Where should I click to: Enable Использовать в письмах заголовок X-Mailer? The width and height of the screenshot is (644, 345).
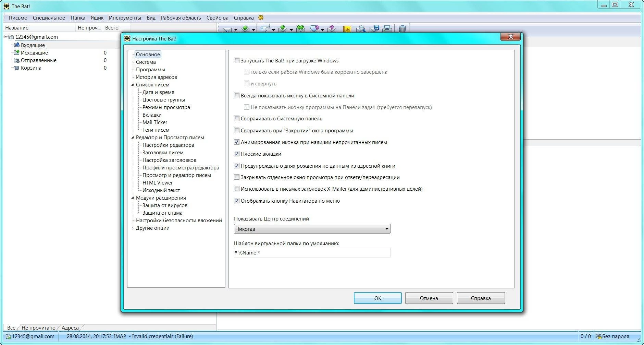237,189
